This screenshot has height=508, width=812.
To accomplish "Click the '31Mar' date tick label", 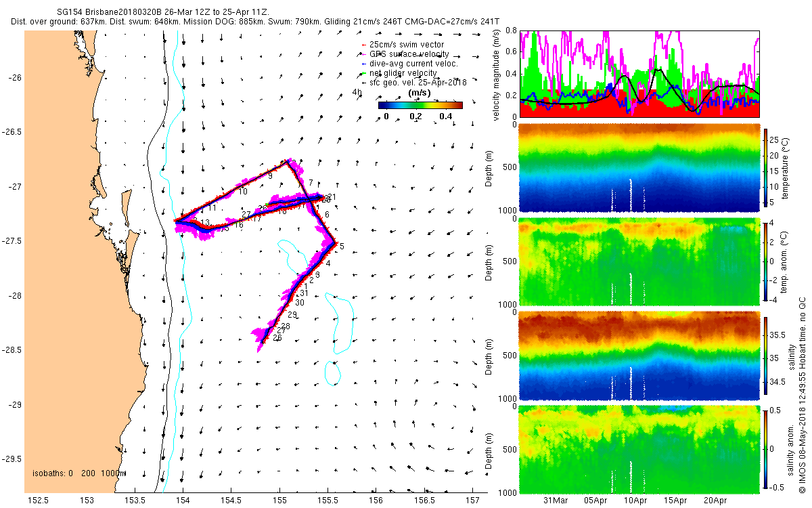I will pos(556,501).
